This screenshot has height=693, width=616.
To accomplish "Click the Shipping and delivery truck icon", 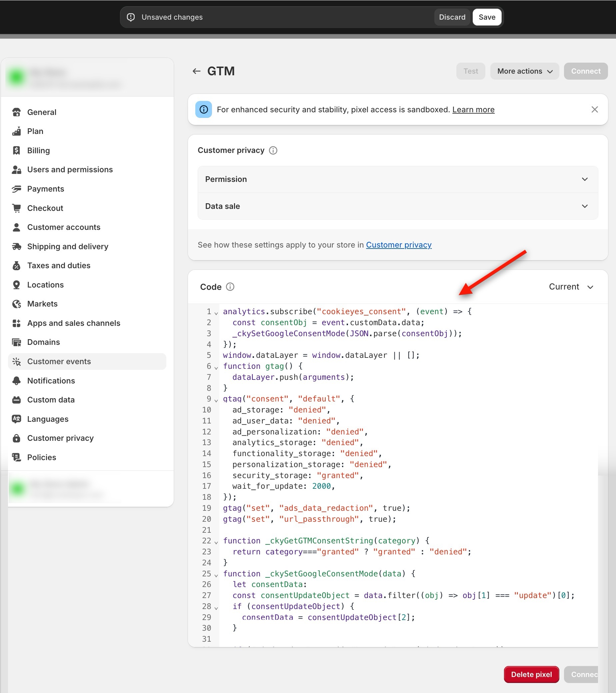I will tap(16, 247).
